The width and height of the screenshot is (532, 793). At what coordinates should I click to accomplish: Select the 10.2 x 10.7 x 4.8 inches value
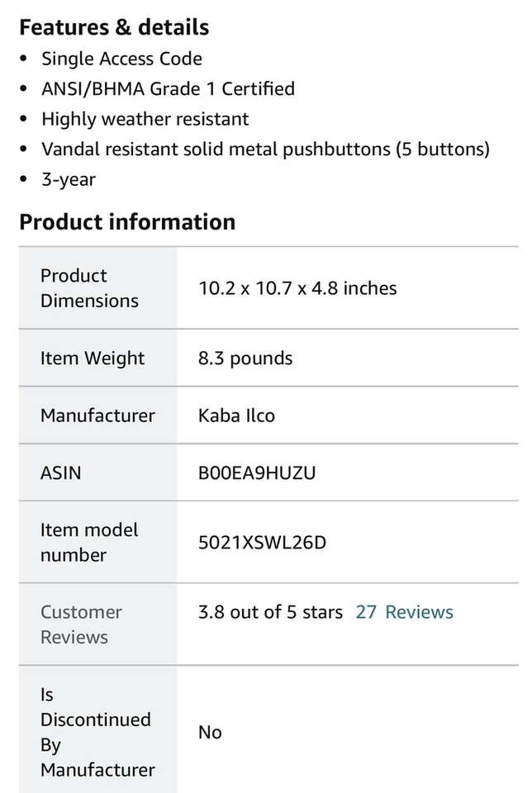(297, 288)
